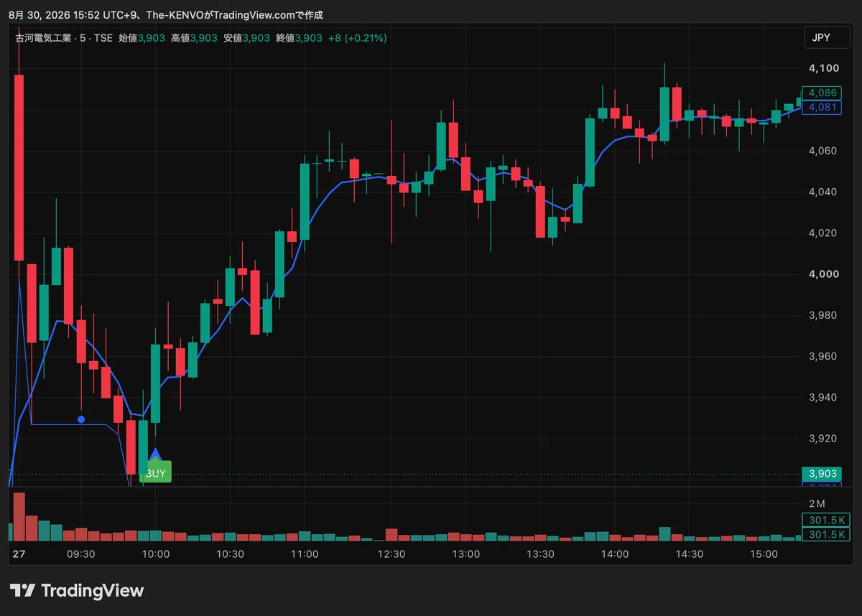The image size is (862, 616).
Task: Select the 高値 3,903 high value
Action: [194, 38]
